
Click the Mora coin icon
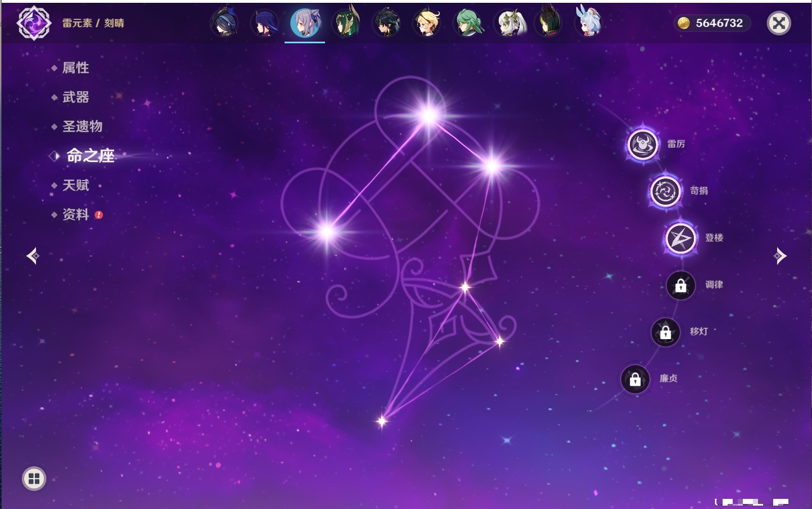683,23
